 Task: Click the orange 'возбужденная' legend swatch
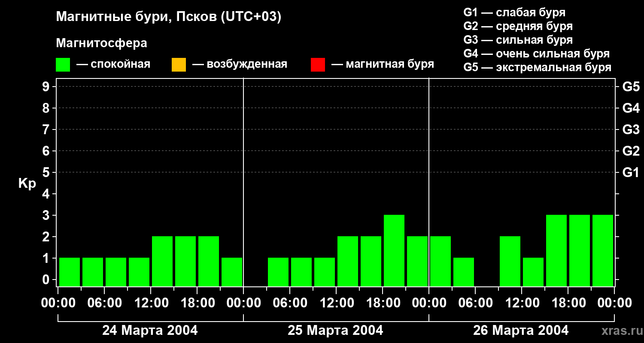click(x=179, y=65)
